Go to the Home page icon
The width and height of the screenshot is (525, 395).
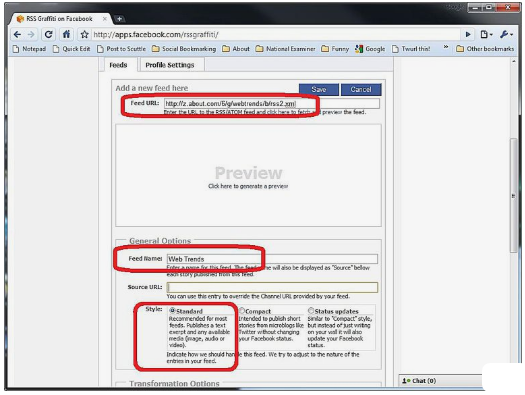tap(66, 34)
